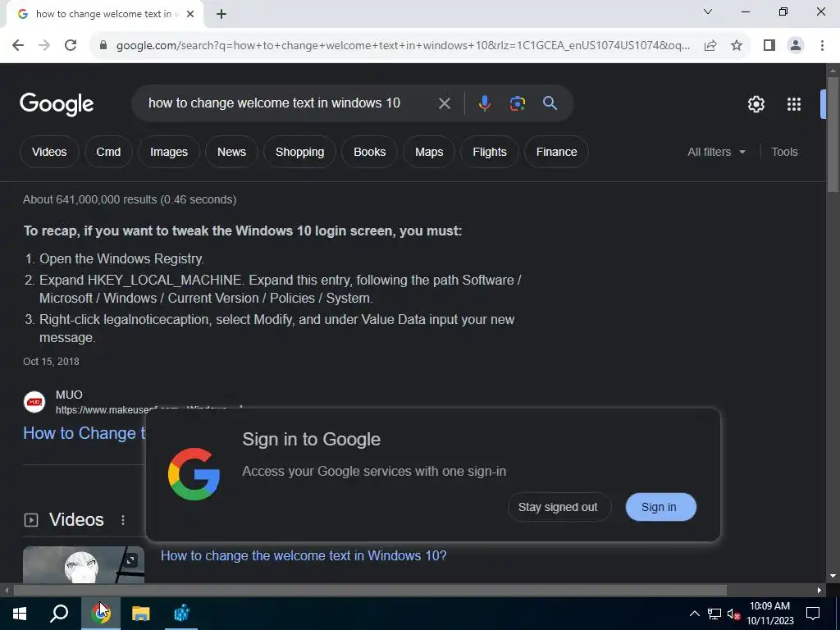Open Google quick settings gear
The width and height of the screenshot is (840, 630).
click(756, 104)
